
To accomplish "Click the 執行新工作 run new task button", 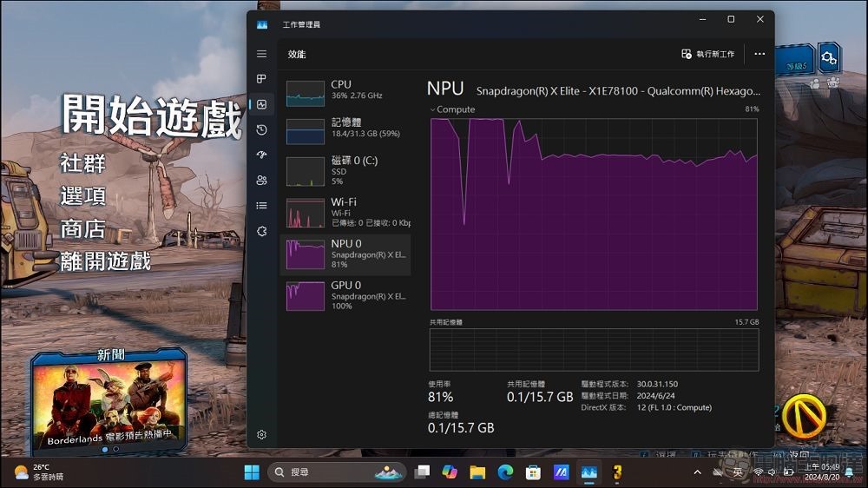I will (x=708, y=54).
